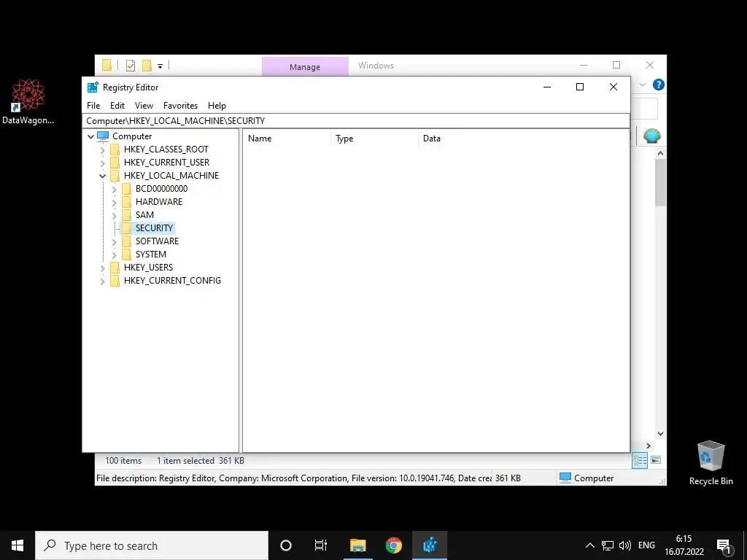This screenshot has width=747, height=560.
Task: Select the Computer root node icon
Action: [x=103, y=136]
